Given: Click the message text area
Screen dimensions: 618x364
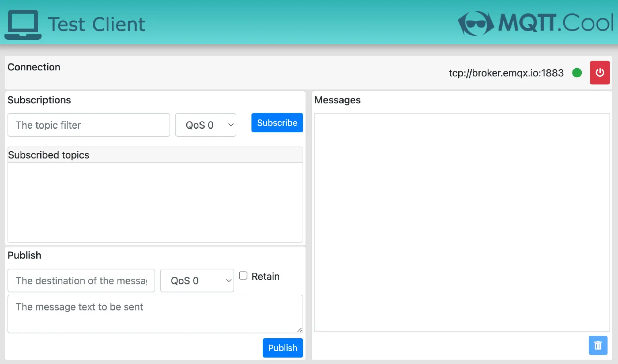Looking at the screenshot, I should point(155,314).
